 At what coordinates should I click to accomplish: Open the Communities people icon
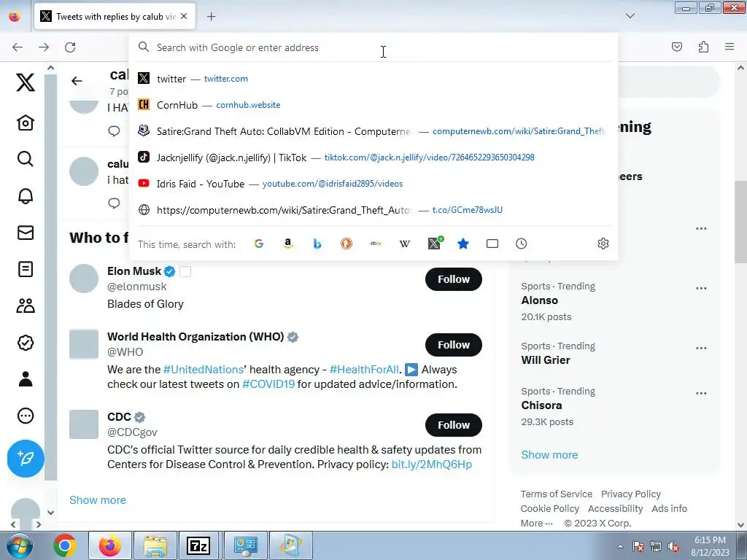(26, 306)
